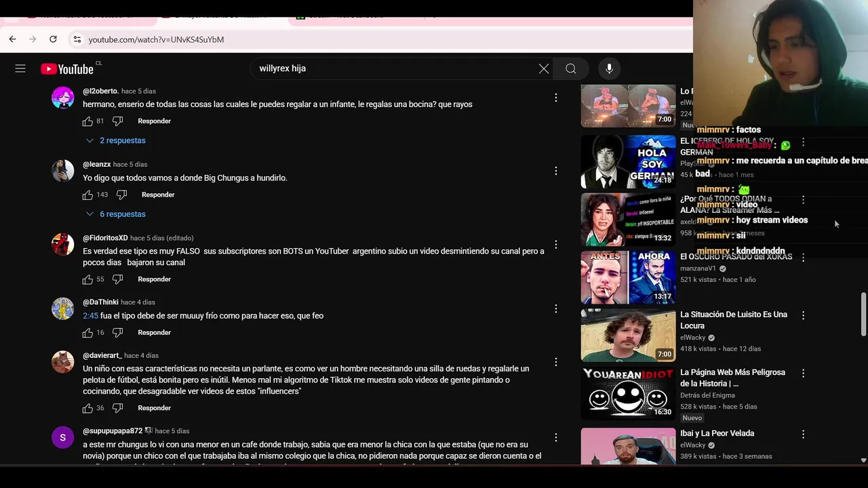Viewport: 868px width, 488px height.
Task: Reply to @davierart_ with Responder
Action: [154, 408]
